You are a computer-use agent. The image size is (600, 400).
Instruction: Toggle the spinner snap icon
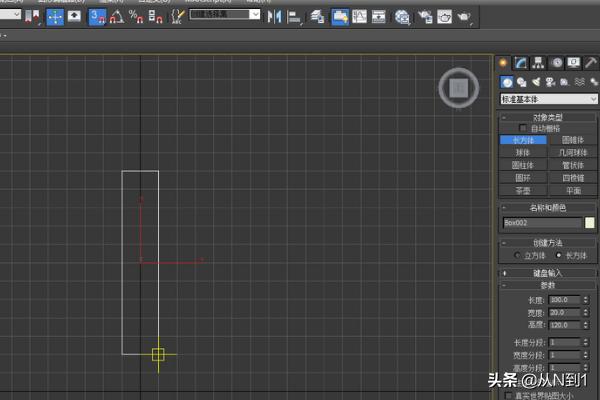pos(155,17)
